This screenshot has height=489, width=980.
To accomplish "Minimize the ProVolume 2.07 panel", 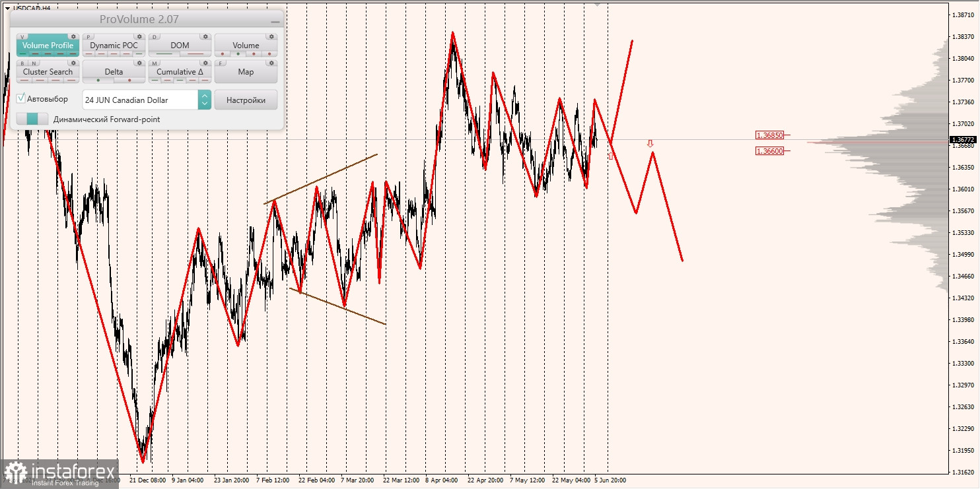I will point(275,22).
